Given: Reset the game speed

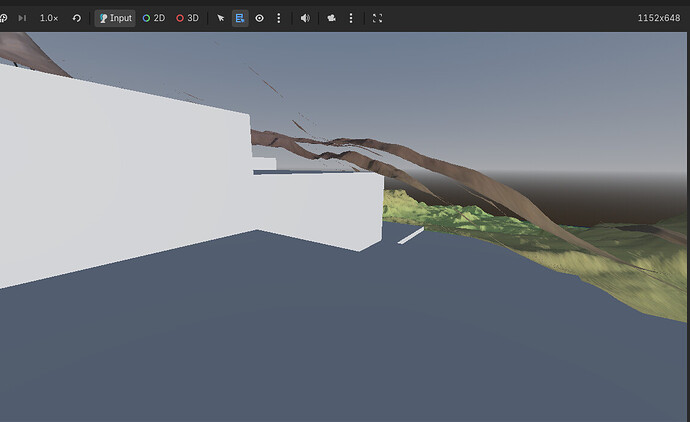Looking at the screenshot, I should tap(77, 18).
